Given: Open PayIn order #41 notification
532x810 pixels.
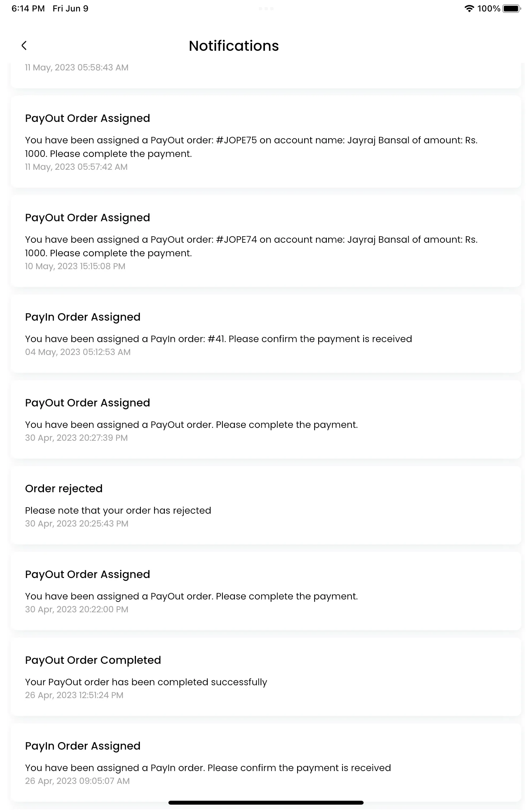Looking at the screenshot, I should (266, 334).
